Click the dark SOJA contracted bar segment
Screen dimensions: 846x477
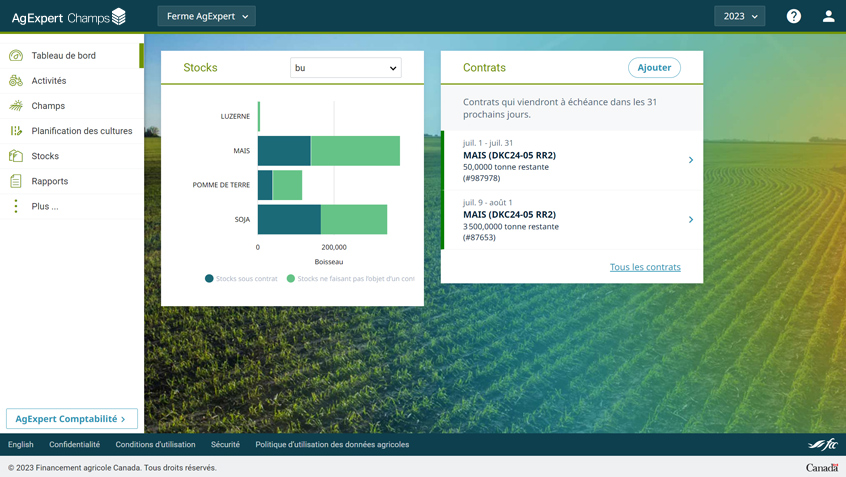point(289,219)
